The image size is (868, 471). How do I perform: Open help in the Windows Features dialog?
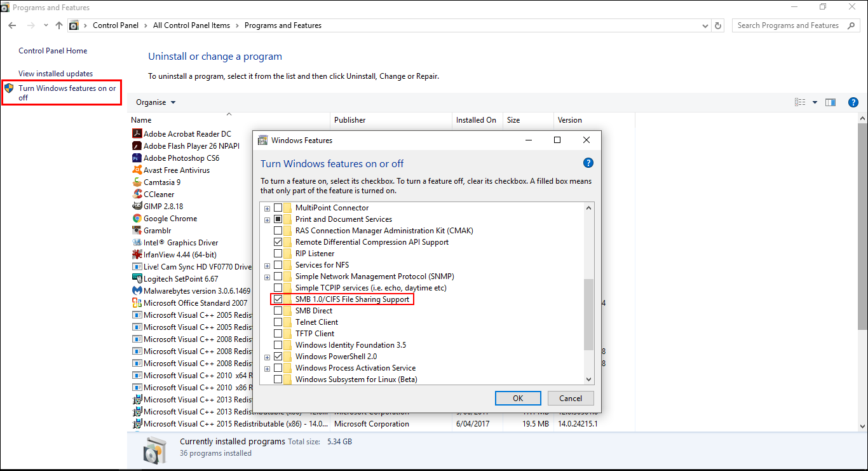588,163
